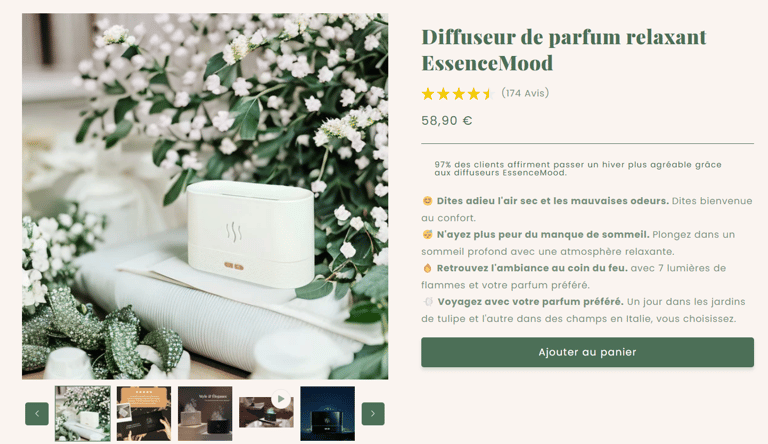The image size is (768, 444).
Task: Click the half-filled fifth rating star
Action: pos(488,94)
